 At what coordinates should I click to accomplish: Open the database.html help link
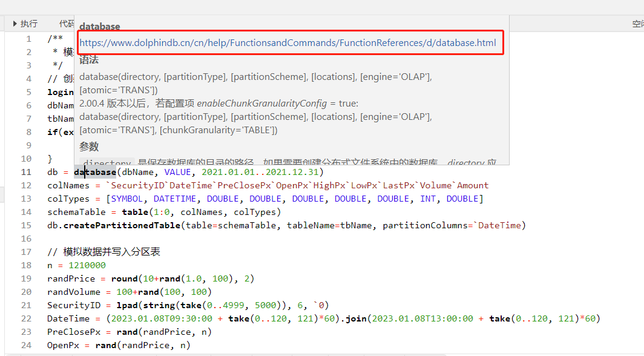point(287,43)
